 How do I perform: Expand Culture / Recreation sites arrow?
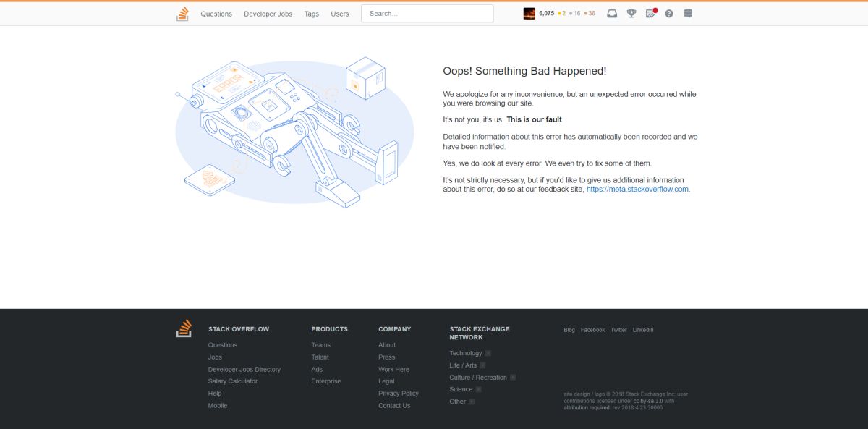tap(513, 378)
